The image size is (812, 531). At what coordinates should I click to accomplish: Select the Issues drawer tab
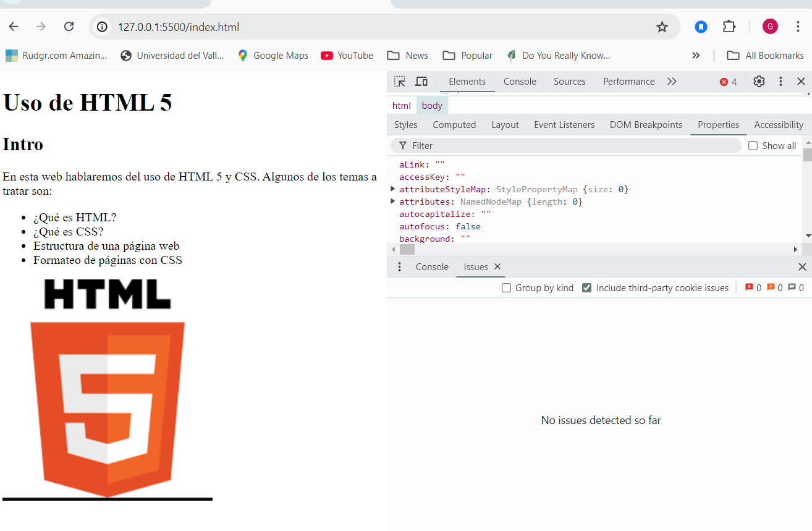point(476,267)
